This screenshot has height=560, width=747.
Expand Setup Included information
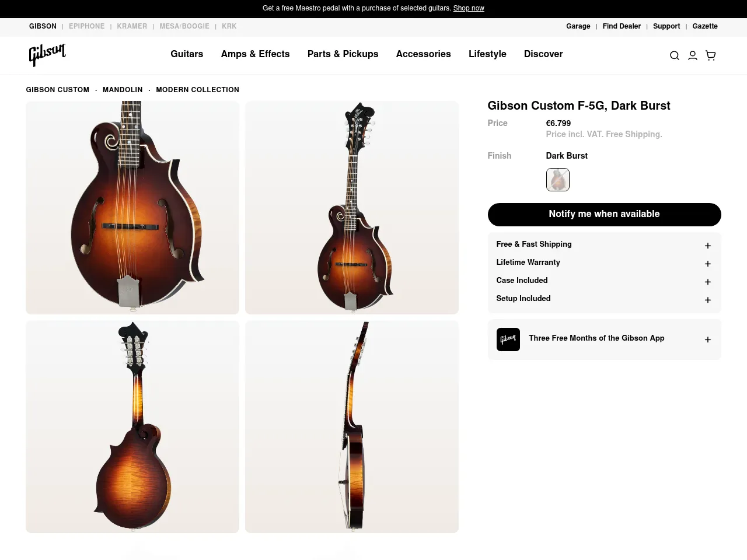[x=604, y=299]
